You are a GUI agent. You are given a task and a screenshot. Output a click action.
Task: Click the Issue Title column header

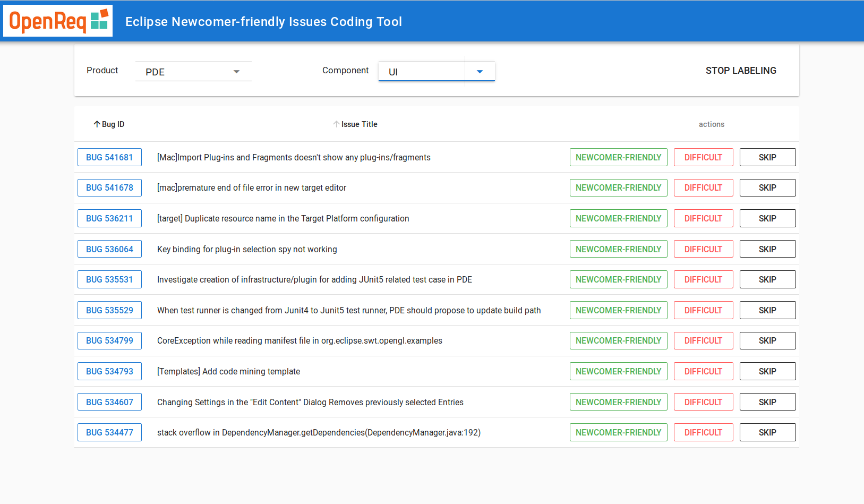point(359,124)
